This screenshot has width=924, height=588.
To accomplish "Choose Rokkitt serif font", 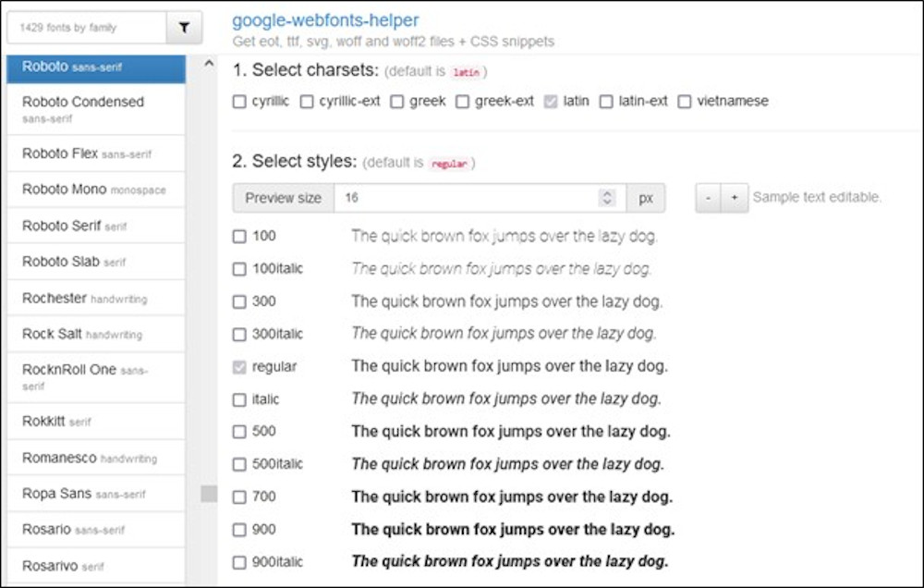I will coord(96,421).
